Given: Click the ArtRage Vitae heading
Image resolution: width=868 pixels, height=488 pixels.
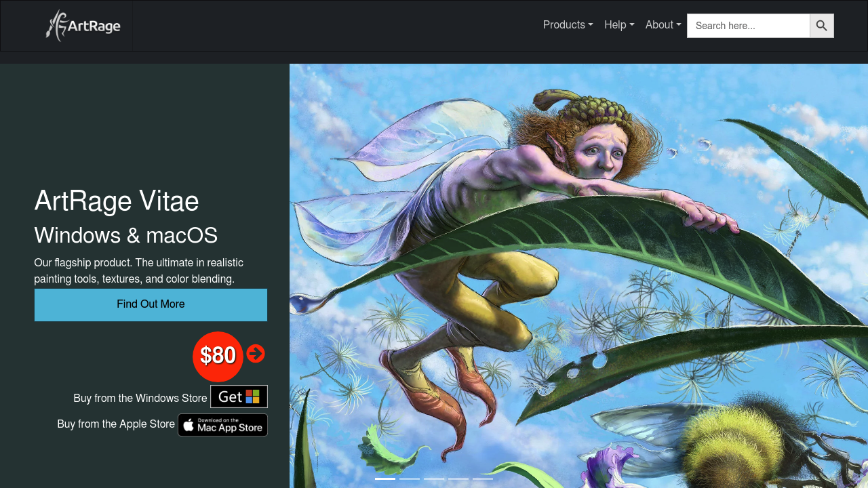Looking at the screenshot, I should point(117,201).
